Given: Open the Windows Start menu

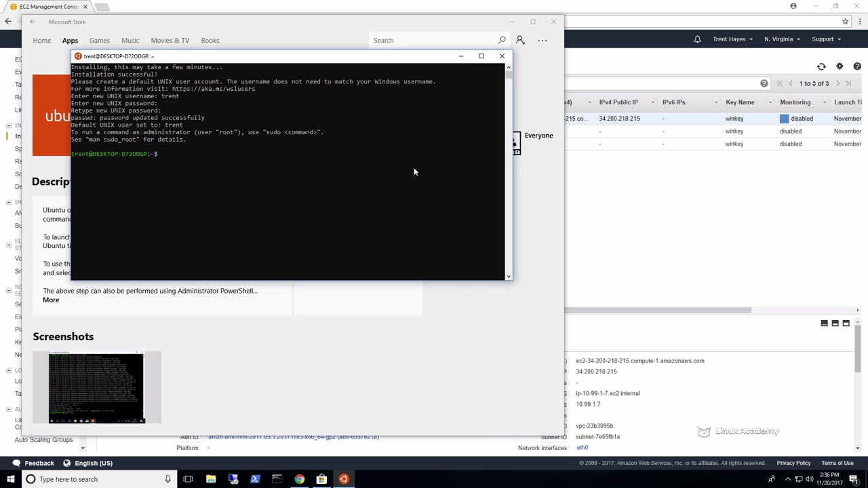Looking at the screenshot, I should 10,479.
